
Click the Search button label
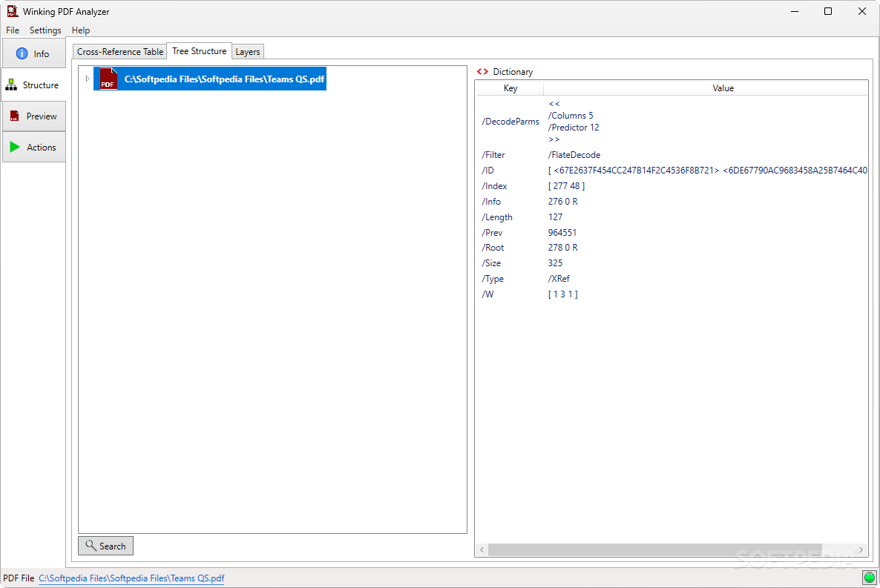112,546
